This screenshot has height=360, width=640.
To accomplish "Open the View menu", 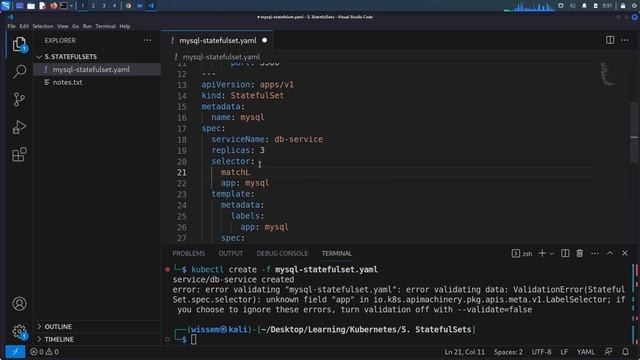I will (62, 26).
